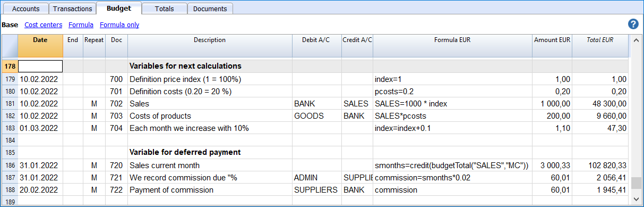Select total value 9 660,00

(600, 116)
